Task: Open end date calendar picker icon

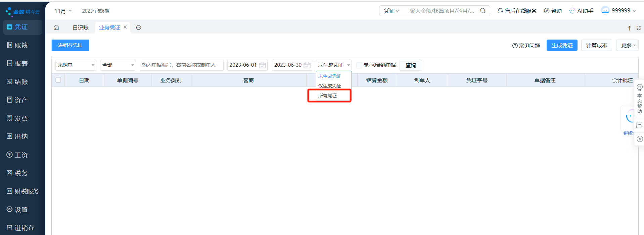Action: [x=307, y=65]
